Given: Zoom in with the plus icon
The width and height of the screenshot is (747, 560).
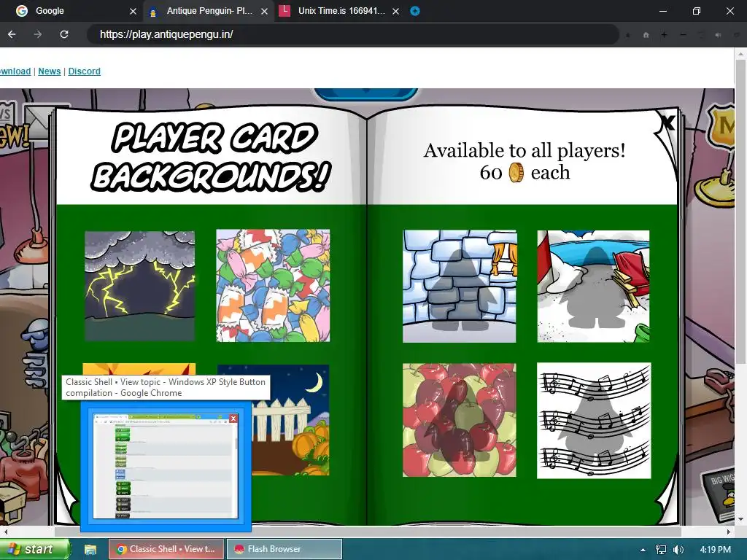Looking at the screenshot, I should [664, 35].
